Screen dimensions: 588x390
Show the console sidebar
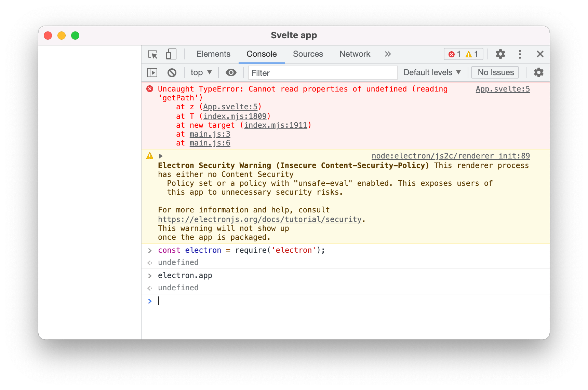(152, 72)
